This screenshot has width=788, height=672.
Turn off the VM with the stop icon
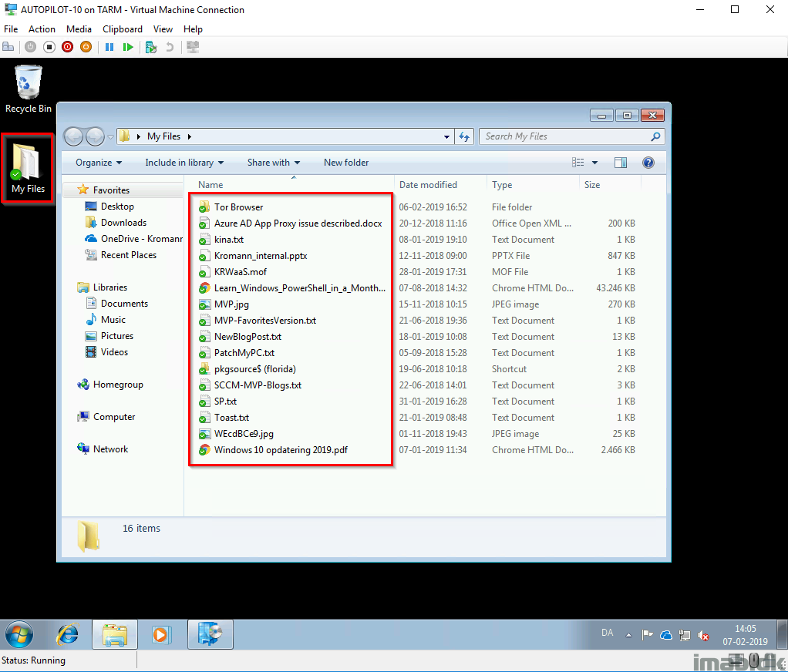click(49, 47)
